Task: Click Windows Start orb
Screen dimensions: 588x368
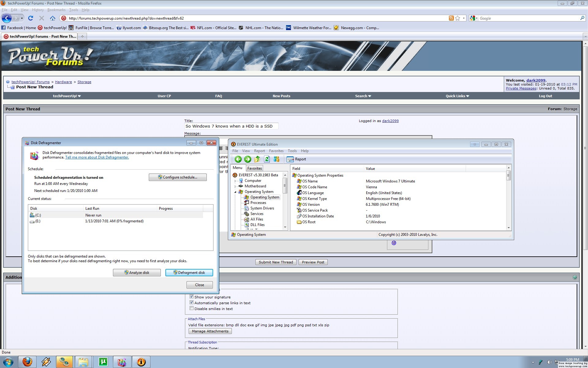Action: click(8, 362)
